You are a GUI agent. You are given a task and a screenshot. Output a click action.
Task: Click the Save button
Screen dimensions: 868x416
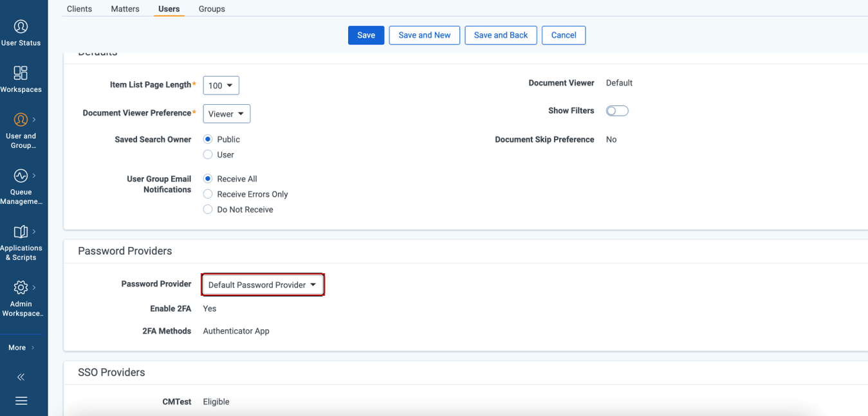tap(366, 35)
